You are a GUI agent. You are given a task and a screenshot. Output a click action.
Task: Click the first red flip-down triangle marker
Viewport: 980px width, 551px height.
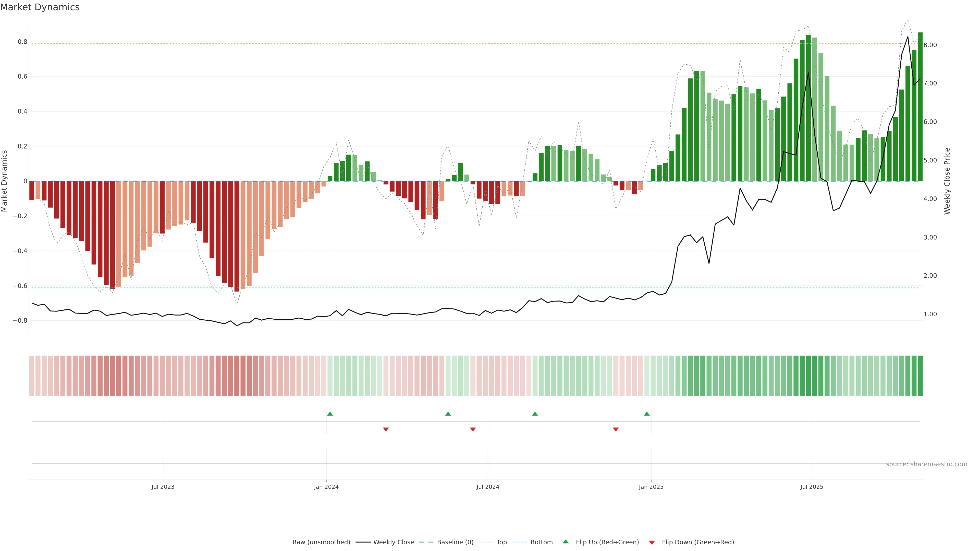pyautogui.click(x=386, y=429)
